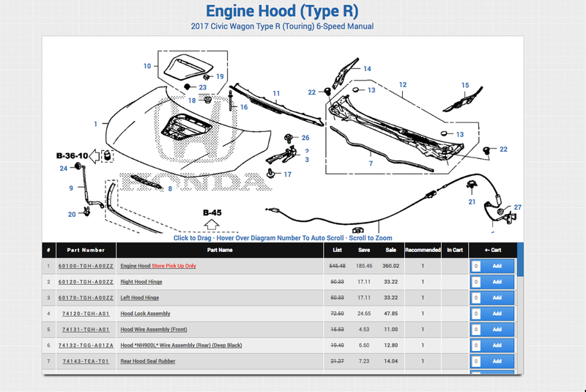The height and width of the screenshot is (392, 586).
Task: Select diagram callout number 24
Action: click(x=64, y=169)
